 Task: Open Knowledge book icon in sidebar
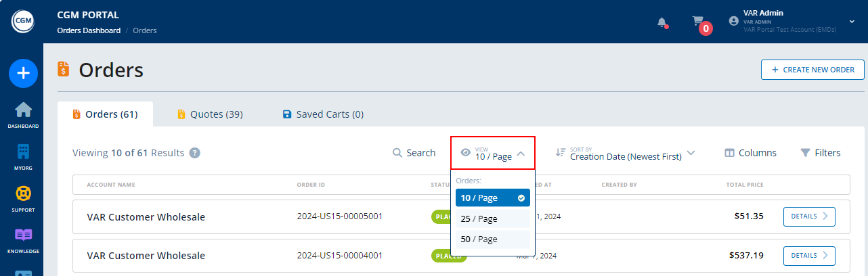tap(23, 239)
